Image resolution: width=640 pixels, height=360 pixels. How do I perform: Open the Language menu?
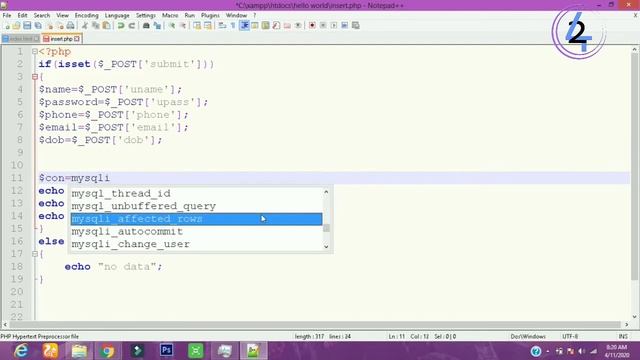coord(117,16)
